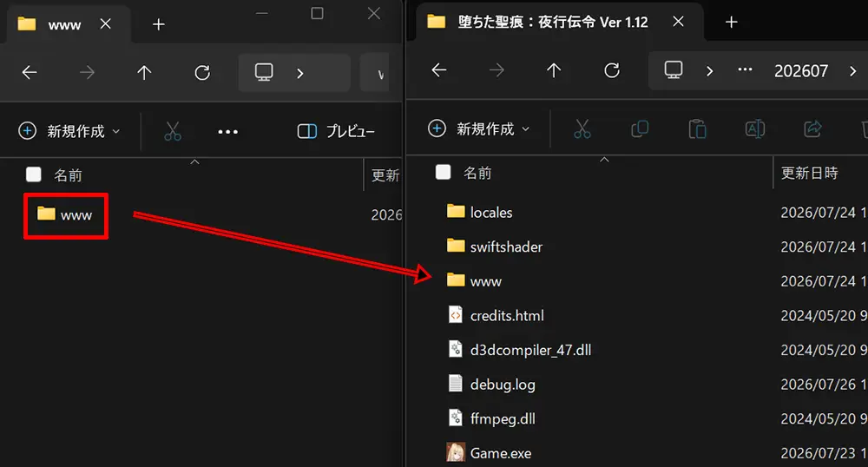The image size is (868, 467).
Task: Click the forward arrow in right window
Action: [x=496, y=70]
